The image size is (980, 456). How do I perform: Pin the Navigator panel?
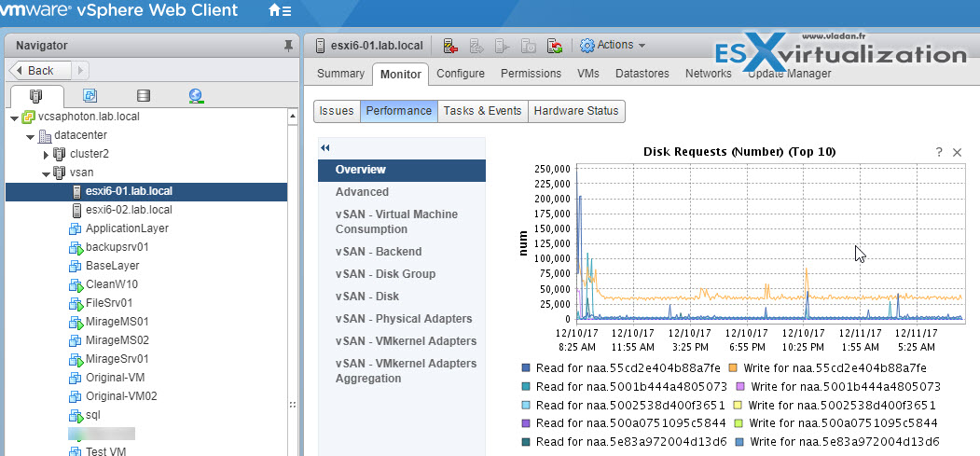point(287,46)
